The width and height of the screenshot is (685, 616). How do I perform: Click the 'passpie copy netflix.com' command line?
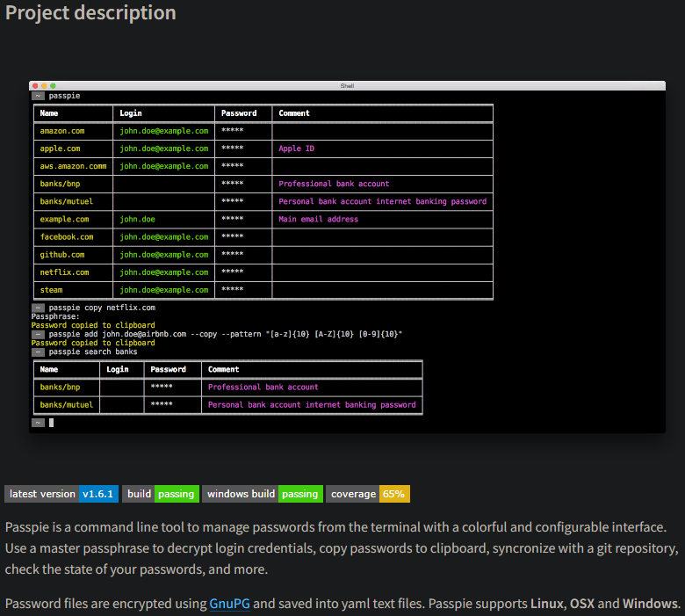[x=102, y=308]
